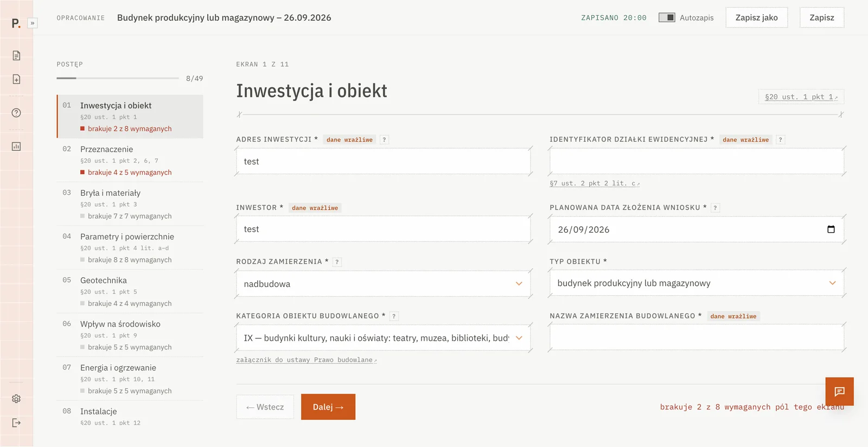The height and width of the screenshot is (447, 868).
Task: Click the Wstecz button
Action: tap(265, 407)
